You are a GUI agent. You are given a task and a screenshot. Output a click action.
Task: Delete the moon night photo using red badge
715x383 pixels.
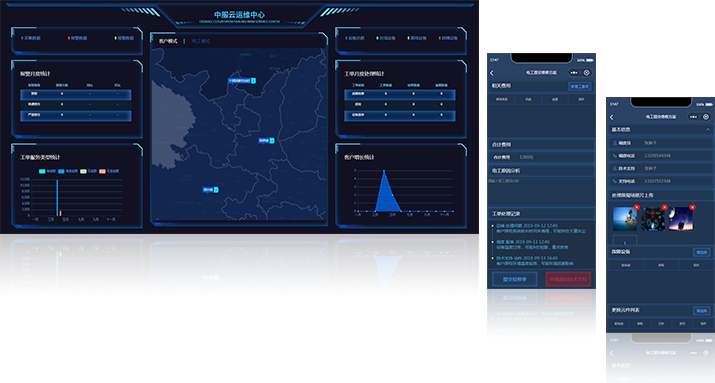point(692,207)
